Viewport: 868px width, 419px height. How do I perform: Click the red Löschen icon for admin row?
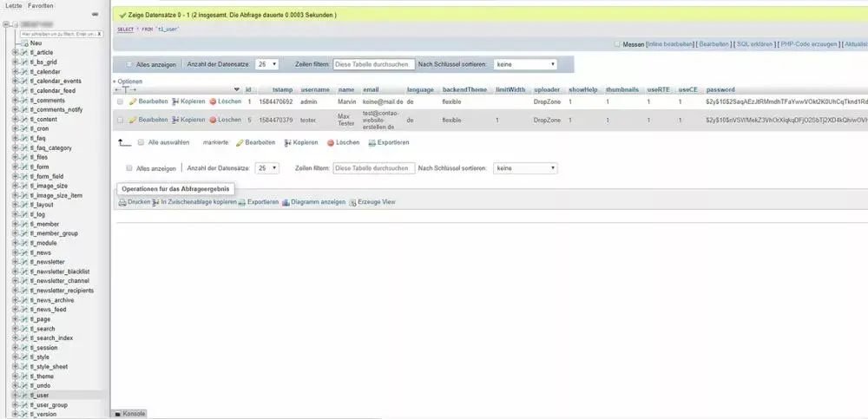tap(213, 101)
